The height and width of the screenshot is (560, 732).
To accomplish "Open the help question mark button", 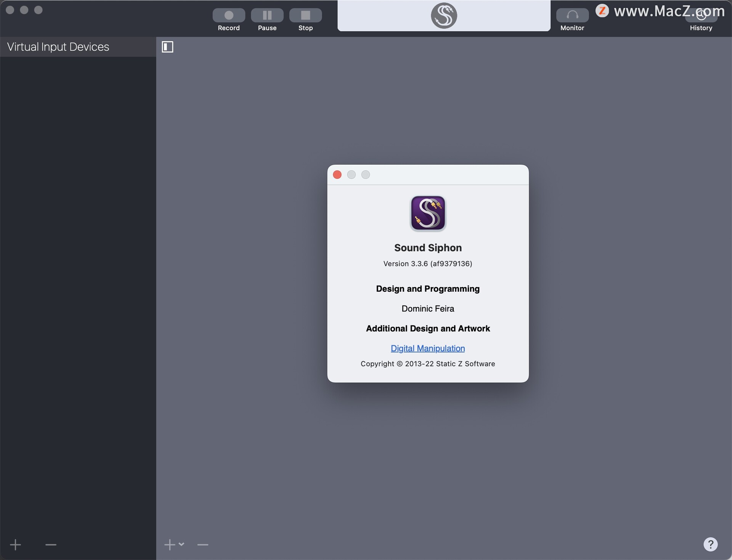I will (710, 544).
